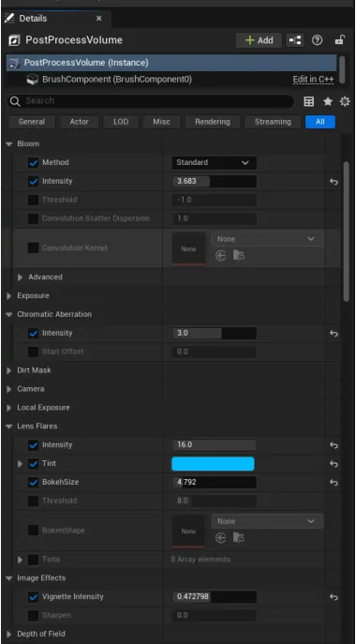
Task: Toggle Vignette Intensity checkbox
Action: pos(34,597)
